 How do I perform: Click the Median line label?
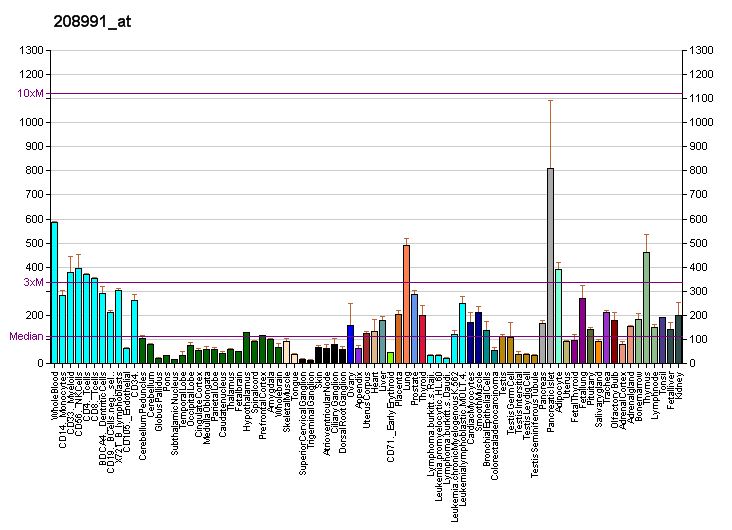coord(26,336)
